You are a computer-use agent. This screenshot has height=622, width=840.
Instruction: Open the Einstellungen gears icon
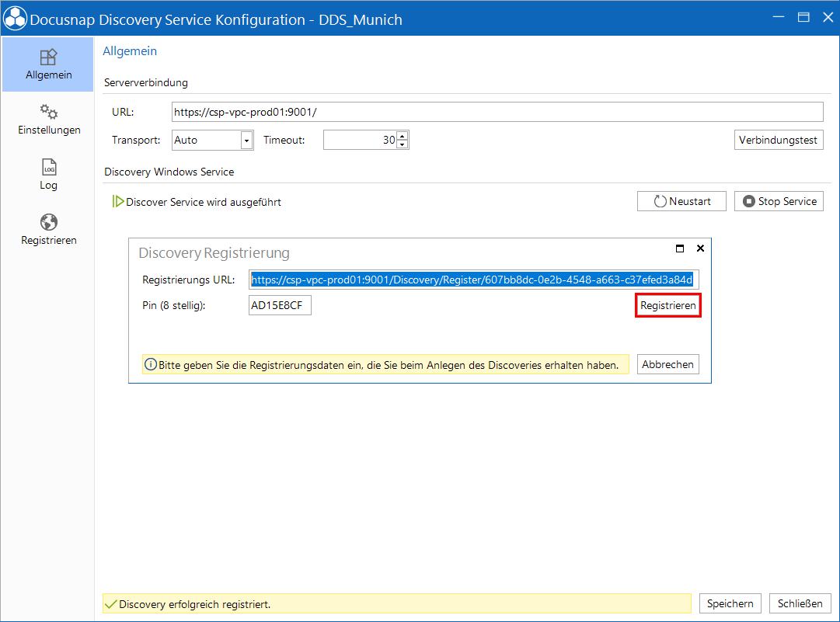point(49,111)
